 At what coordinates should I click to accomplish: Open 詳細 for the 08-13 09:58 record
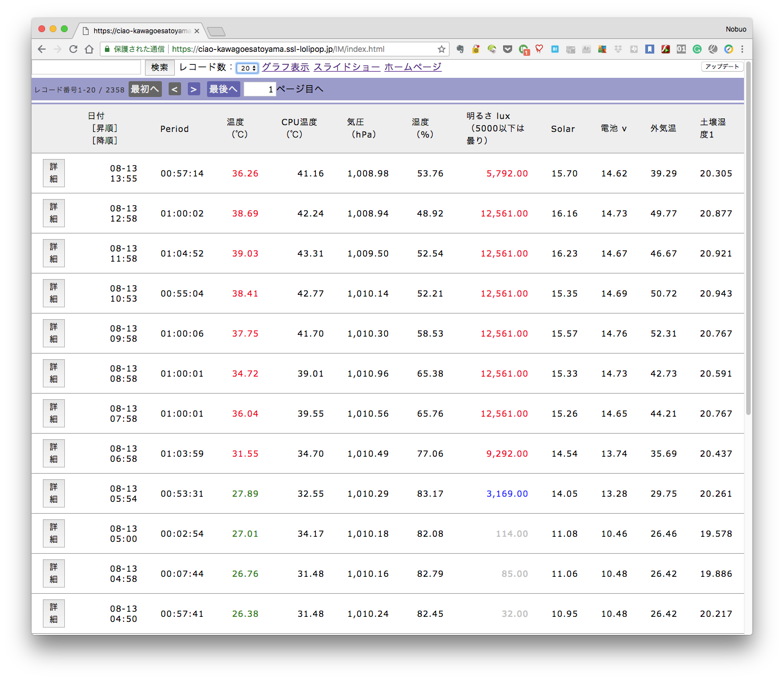coord(54,333)
